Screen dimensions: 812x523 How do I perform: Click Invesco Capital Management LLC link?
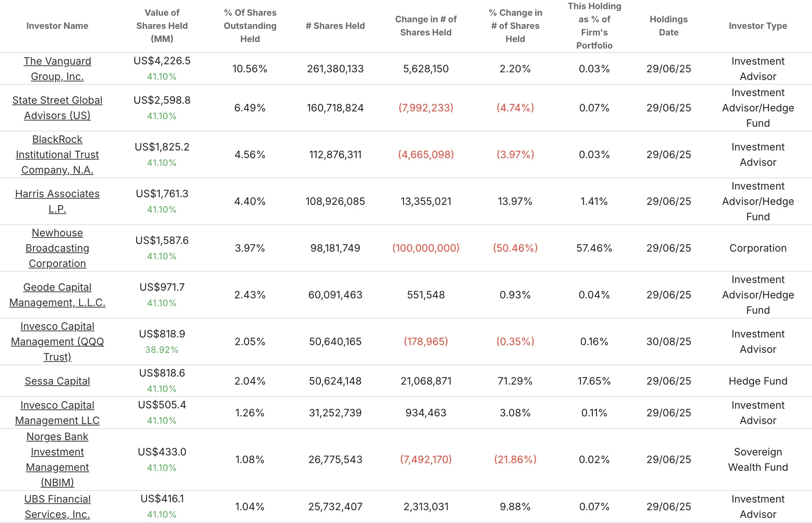(57, 413)
